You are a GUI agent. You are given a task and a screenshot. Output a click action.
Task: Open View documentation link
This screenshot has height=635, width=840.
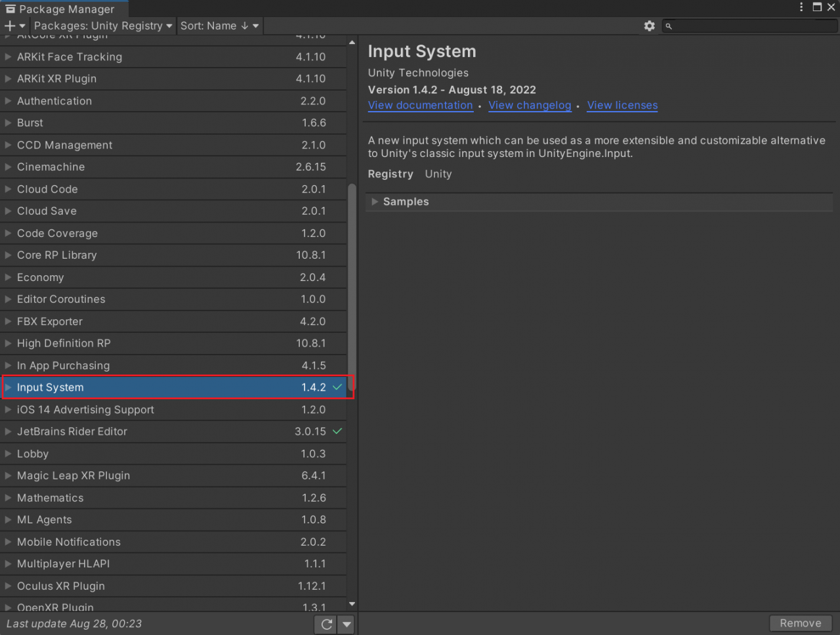pyautogui.click(x=421, y=105)
